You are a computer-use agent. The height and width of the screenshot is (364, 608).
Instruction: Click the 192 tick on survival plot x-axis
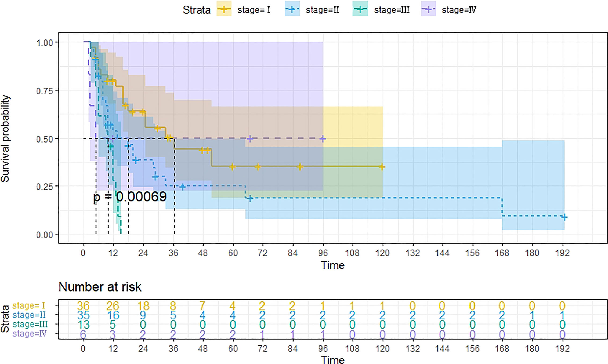pyautogui.click(x=562, y=253)
